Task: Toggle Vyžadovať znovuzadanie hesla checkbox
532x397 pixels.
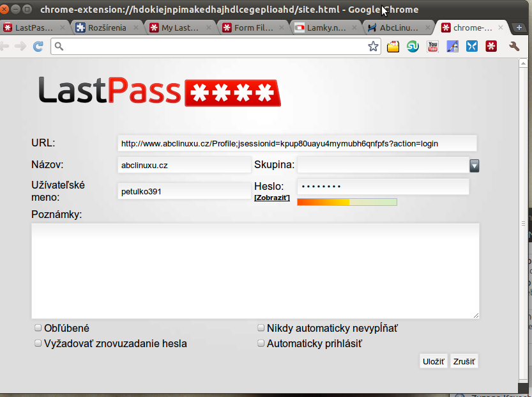Action: [38, 343]
